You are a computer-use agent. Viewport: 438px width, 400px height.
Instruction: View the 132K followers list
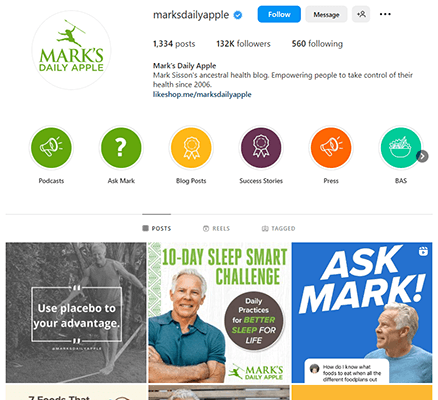[x=243, y=44]
